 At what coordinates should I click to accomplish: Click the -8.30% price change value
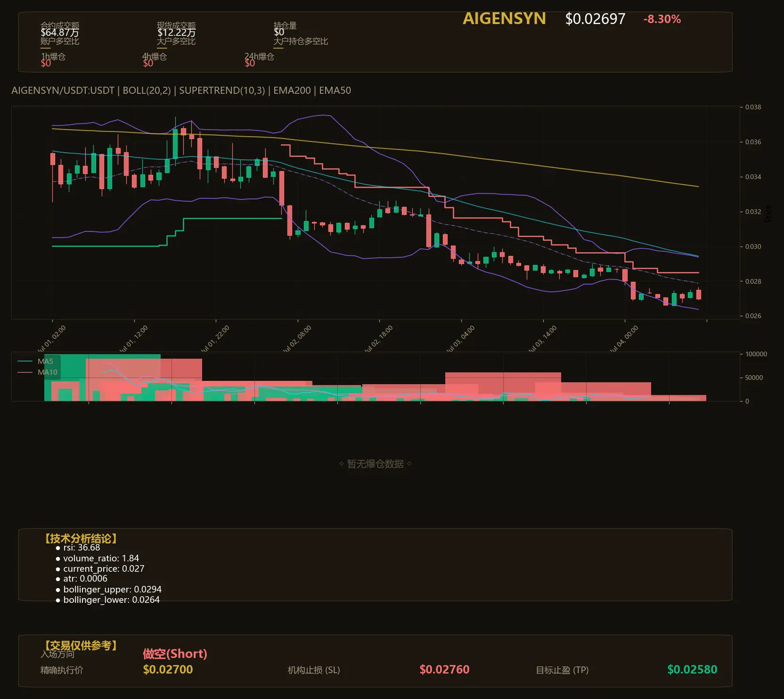tap(662, 19)
